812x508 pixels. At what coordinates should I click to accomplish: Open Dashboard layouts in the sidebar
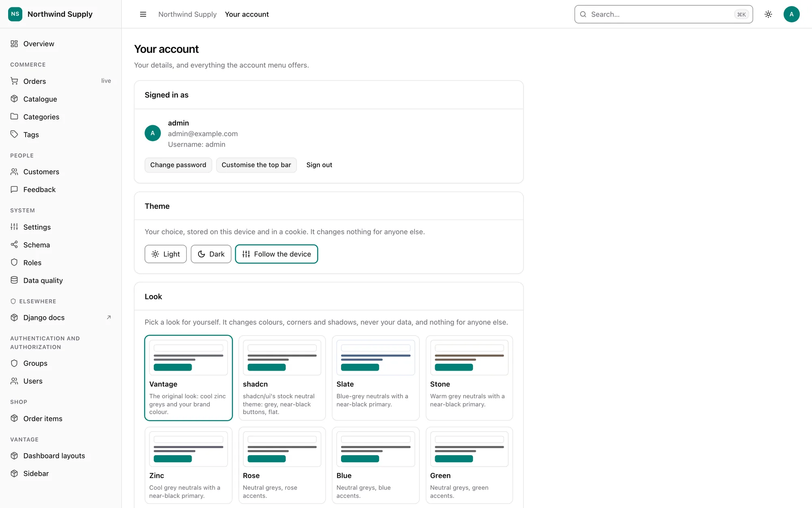61,456
